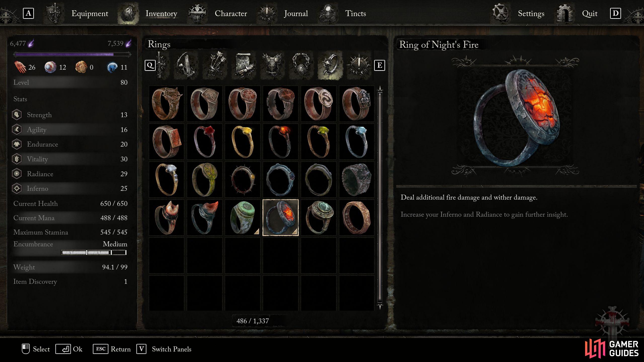Click the E next-category key button

coord(379,66)
